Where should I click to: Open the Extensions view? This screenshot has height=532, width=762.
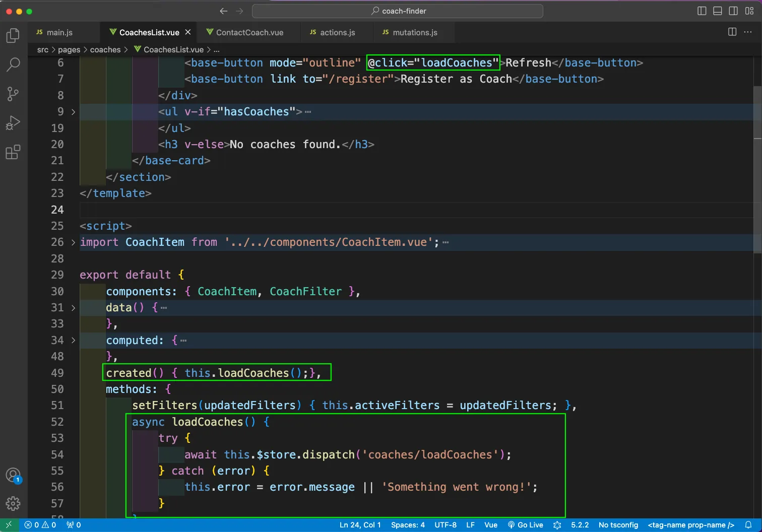pyautogui.click(x=13, y=152)
